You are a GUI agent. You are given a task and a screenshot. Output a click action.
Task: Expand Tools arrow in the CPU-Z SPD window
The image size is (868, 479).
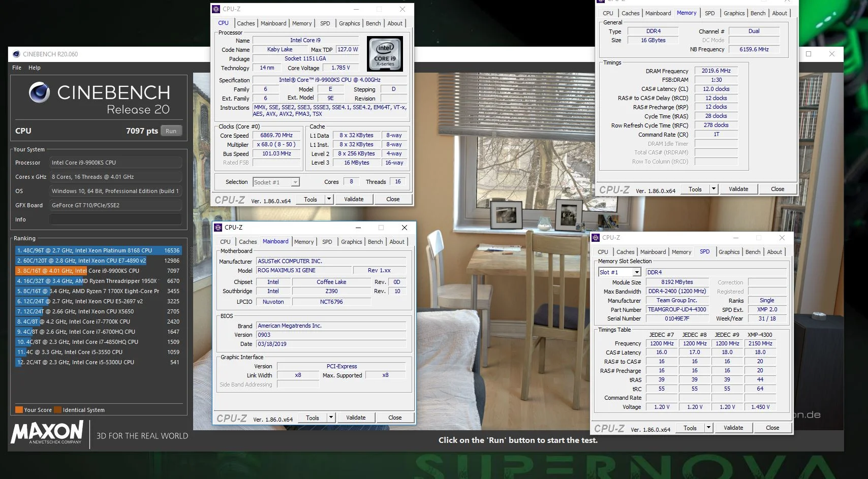(708, 428)
